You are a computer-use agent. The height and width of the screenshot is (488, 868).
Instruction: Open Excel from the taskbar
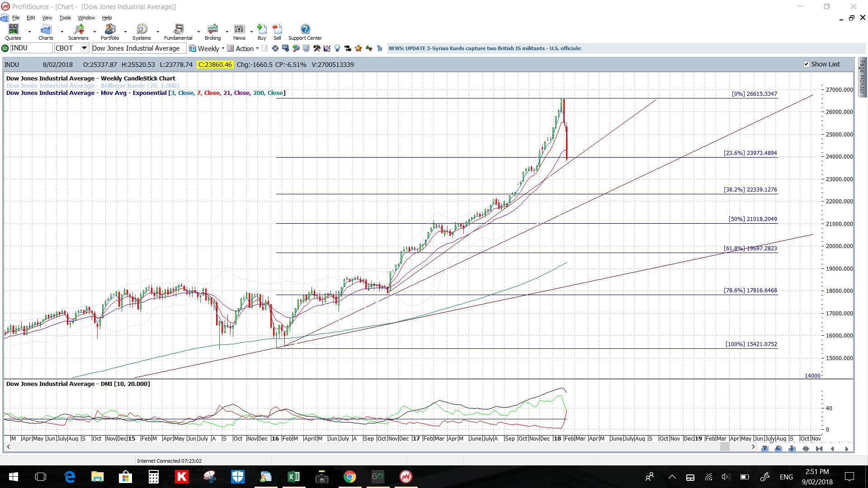click(x=294, y=477)
